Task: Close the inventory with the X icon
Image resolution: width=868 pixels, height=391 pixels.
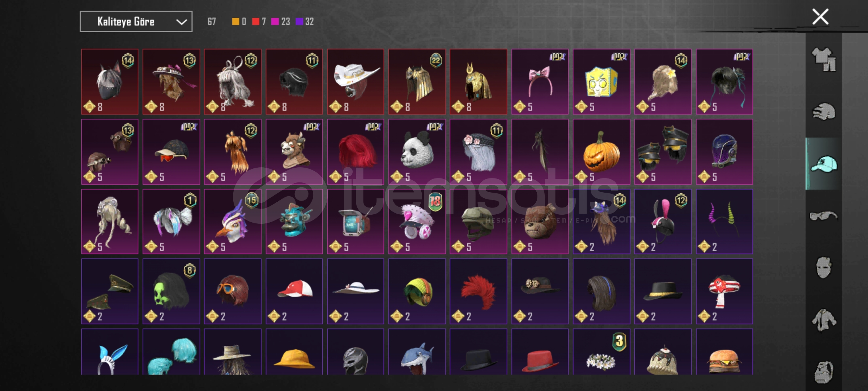Action: click(820, 17)
